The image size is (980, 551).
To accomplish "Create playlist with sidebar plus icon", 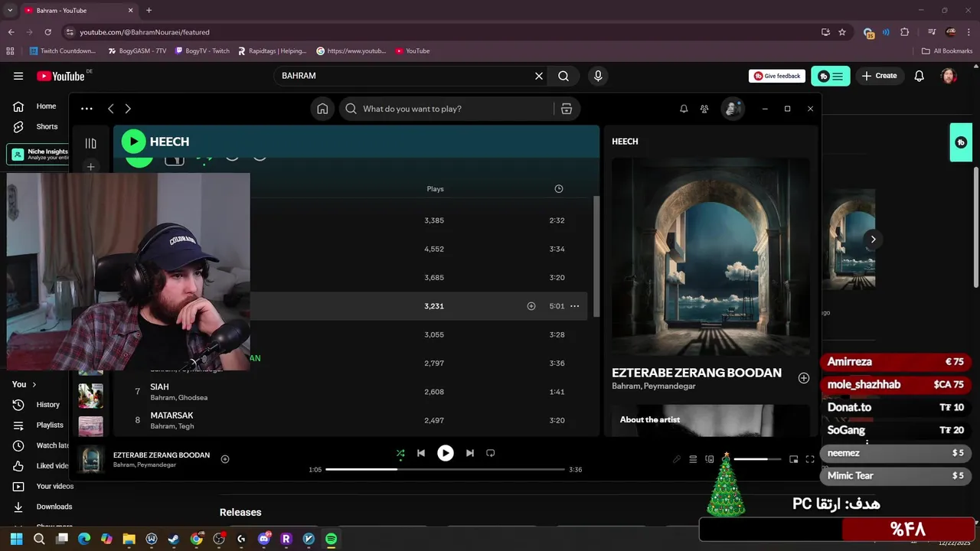I will [90, 166].
